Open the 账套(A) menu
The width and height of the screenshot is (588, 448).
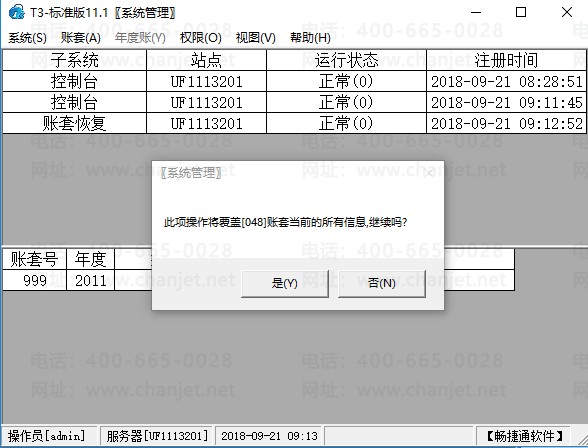81,38
